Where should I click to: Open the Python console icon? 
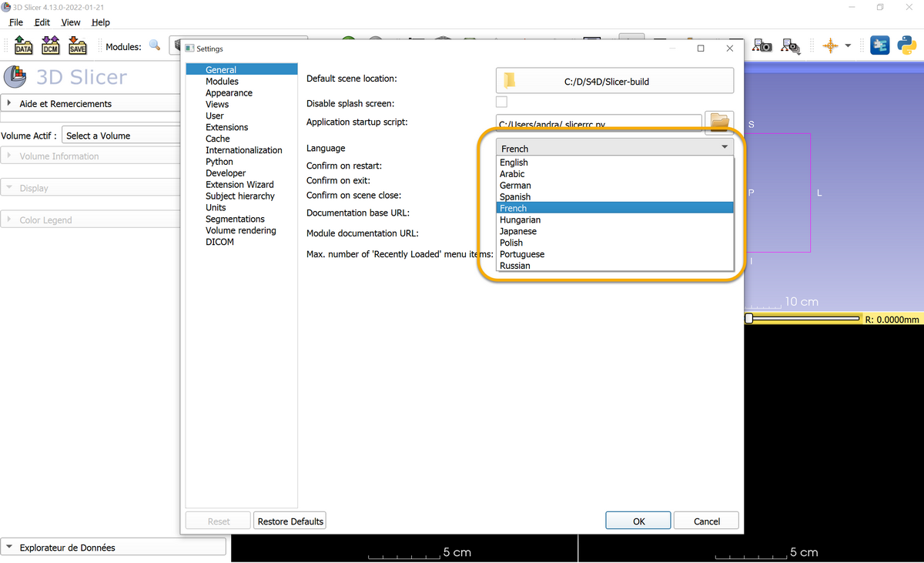[906, 46]
